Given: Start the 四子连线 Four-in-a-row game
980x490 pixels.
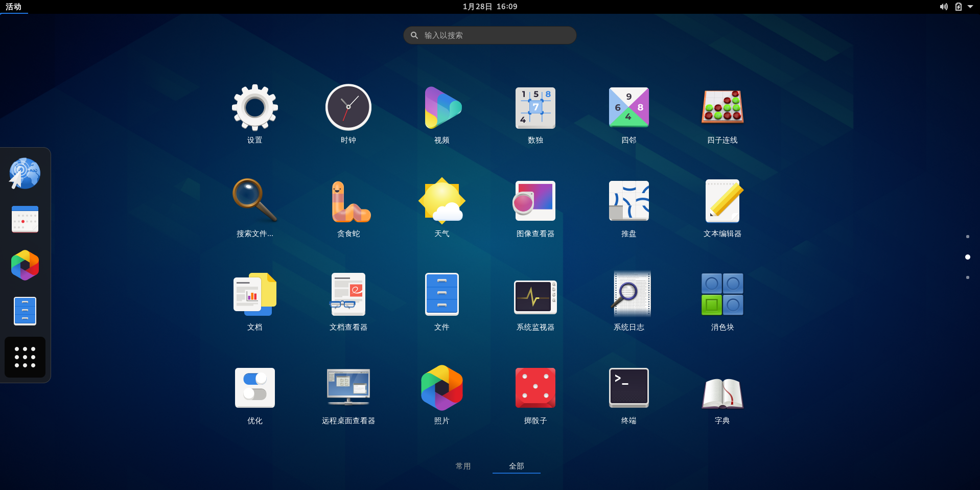Looking at the screenshot, I should [722, 113].
